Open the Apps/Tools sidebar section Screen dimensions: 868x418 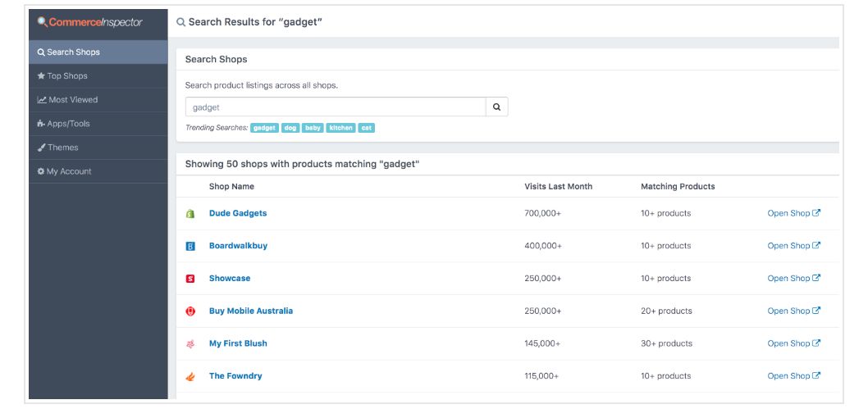pos(68,124)
